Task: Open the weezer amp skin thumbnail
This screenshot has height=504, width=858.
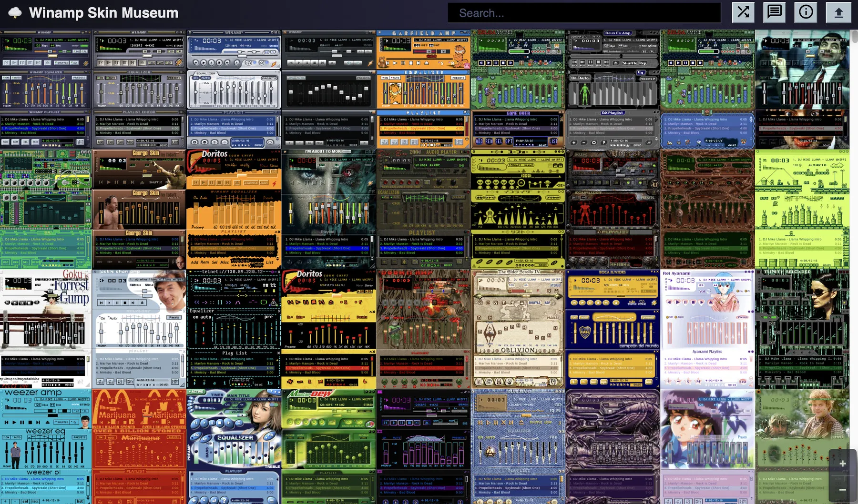Action: point(45,446)
